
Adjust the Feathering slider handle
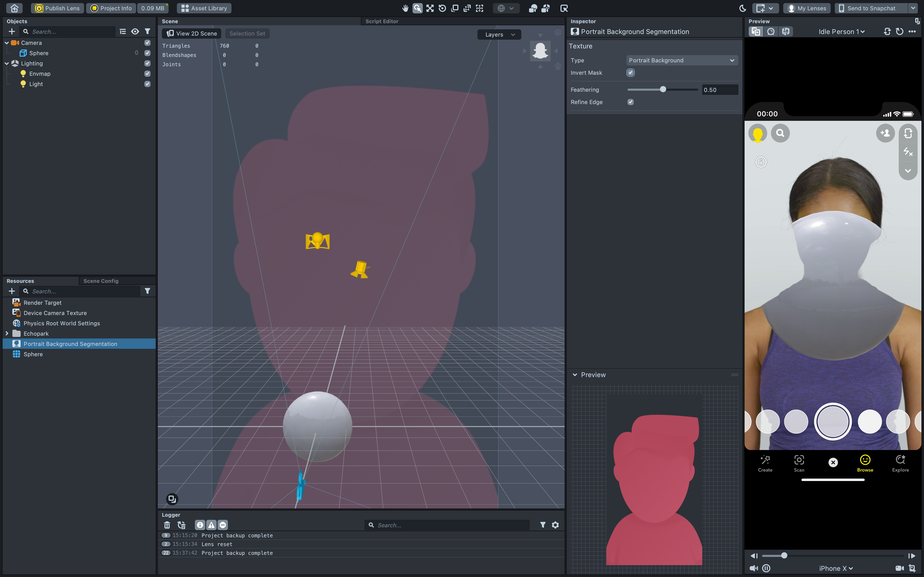click(x=663, y=89)
